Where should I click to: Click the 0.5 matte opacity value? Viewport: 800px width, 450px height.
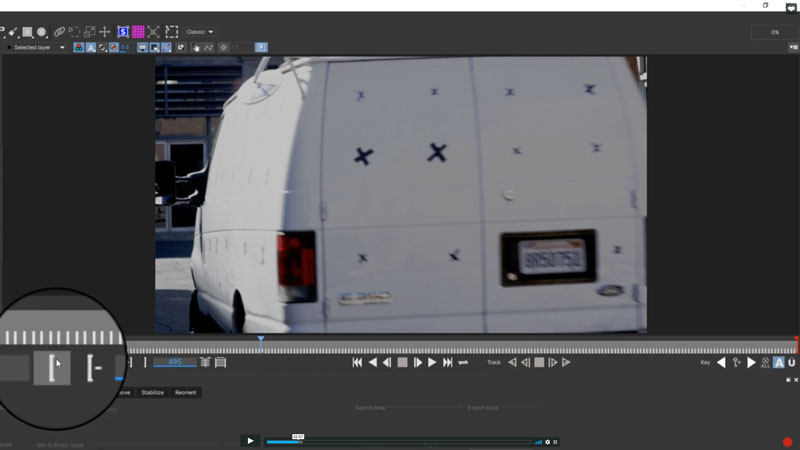125,47
